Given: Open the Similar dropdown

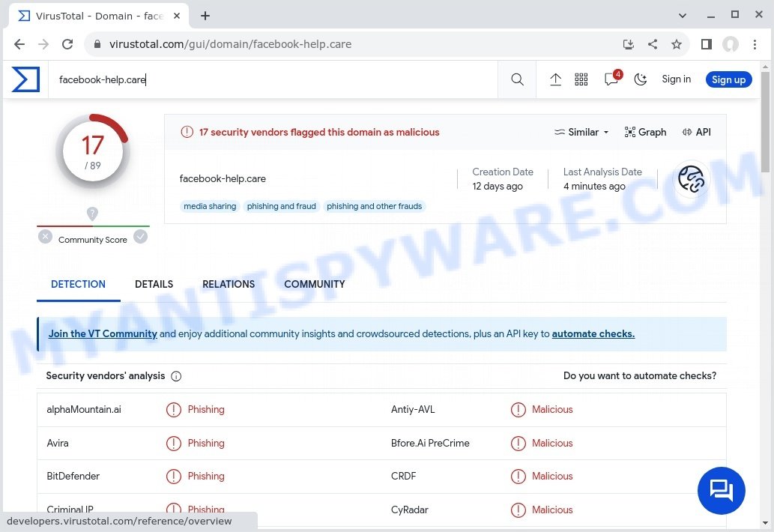Looking at the screenshot, I should 581,133.
